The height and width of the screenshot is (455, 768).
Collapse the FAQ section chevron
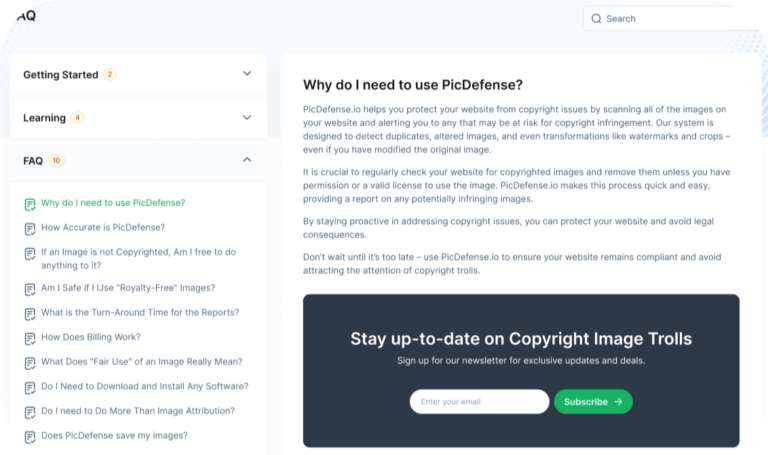tap(247, 160)
